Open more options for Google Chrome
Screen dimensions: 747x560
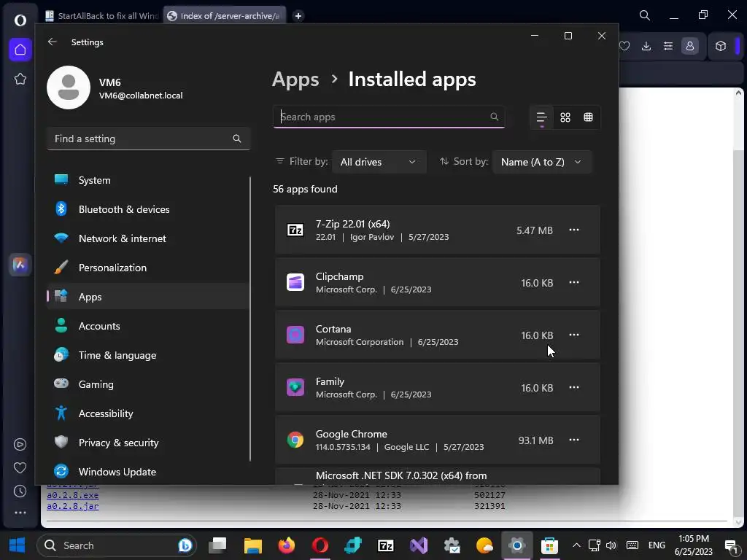click(574, 440)
